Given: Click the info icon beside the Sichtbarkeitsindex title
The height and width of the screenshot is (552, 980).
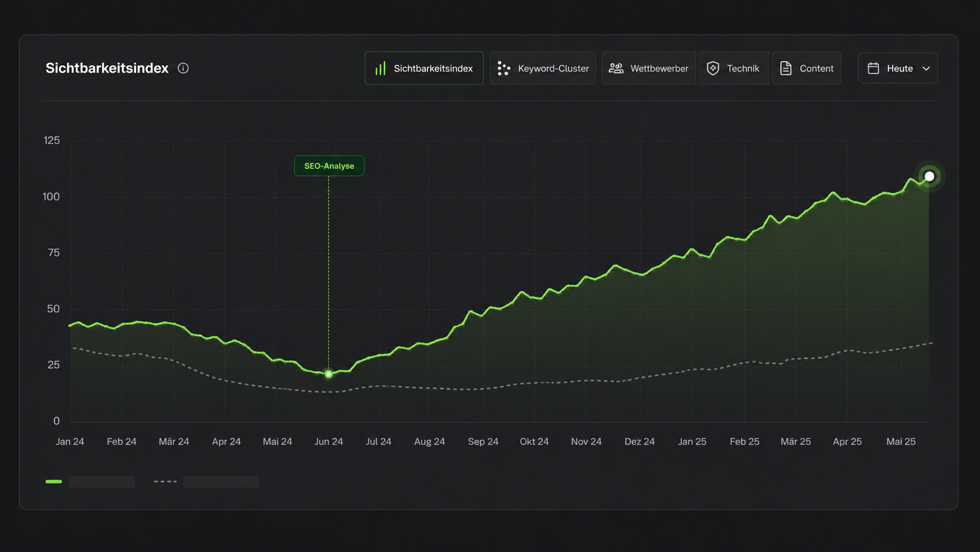Looking at the screenshot, I should [183, 68].
